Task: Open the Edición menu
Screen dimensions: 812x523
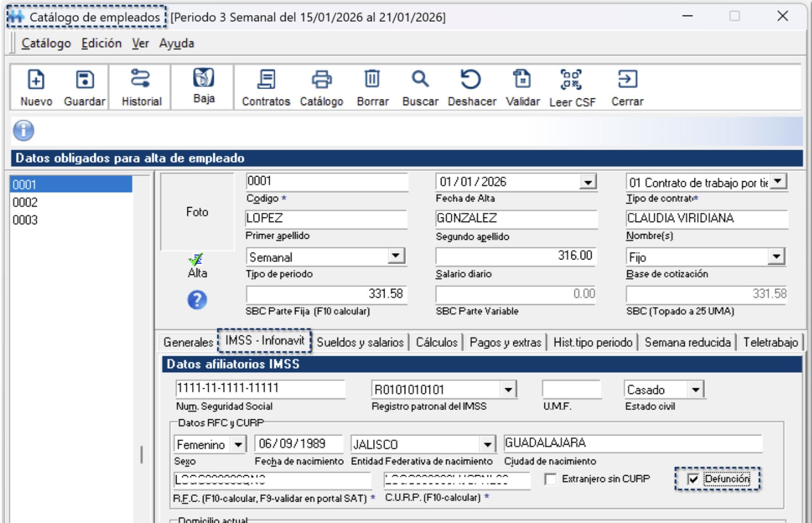Action: click(x=101, y=44)
